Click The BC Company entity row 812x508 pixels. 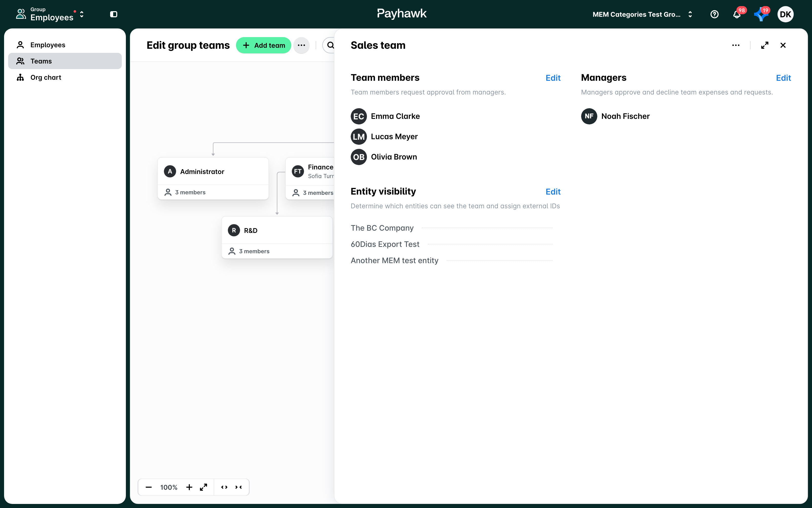tap(452, 228)
